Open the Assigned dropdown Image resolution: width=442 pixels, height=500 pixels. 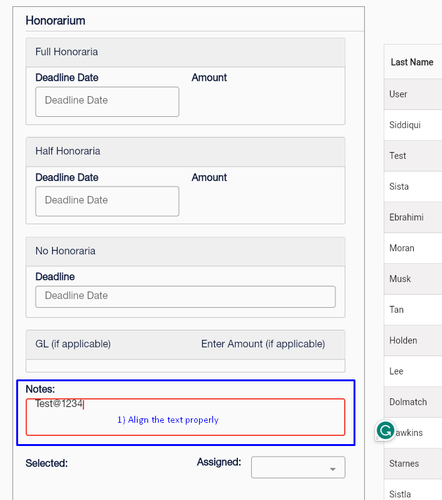(x=298, y=467)
